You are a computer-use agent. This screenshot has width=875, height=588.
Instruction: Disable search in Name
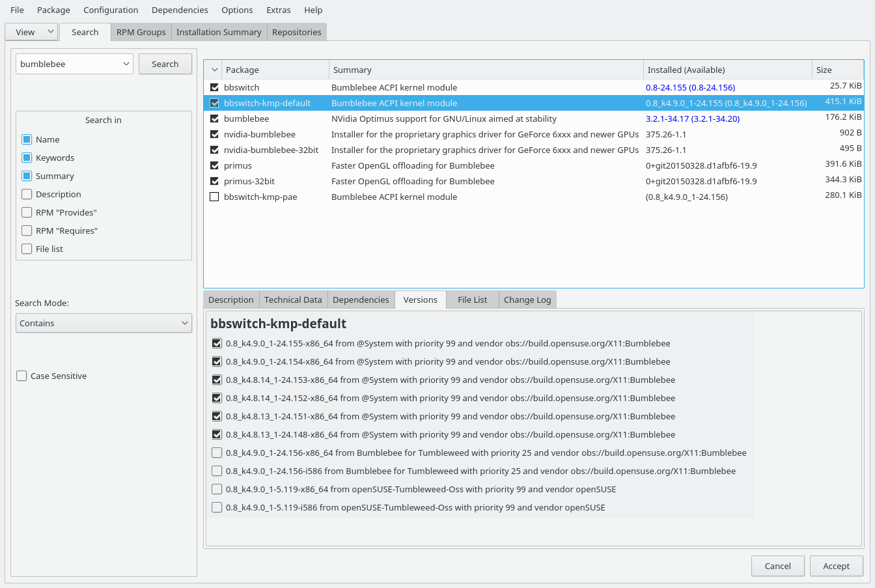[x=27, y=139]
